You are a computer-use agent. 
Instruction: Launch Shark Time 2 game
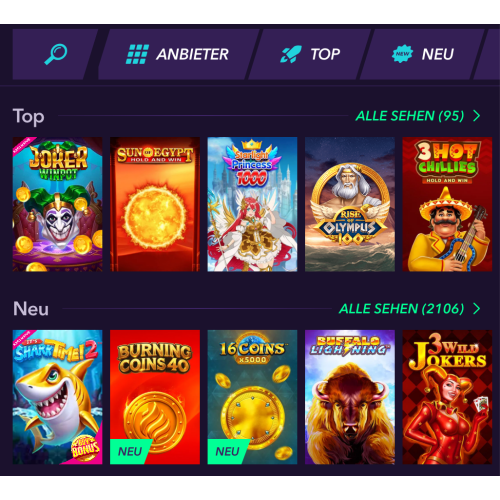coord(58,397)
